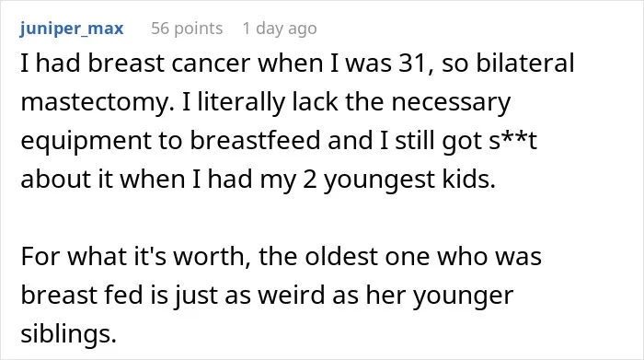Click the word necessary in the comment

point(451,103)
